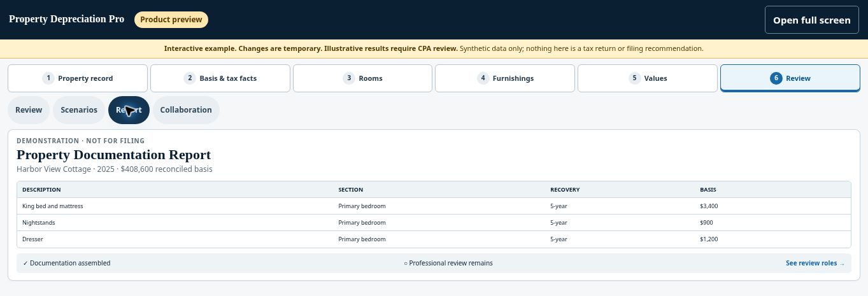
Task: Open full screen view
Action: pyautogui.click(x=812, y=20)
